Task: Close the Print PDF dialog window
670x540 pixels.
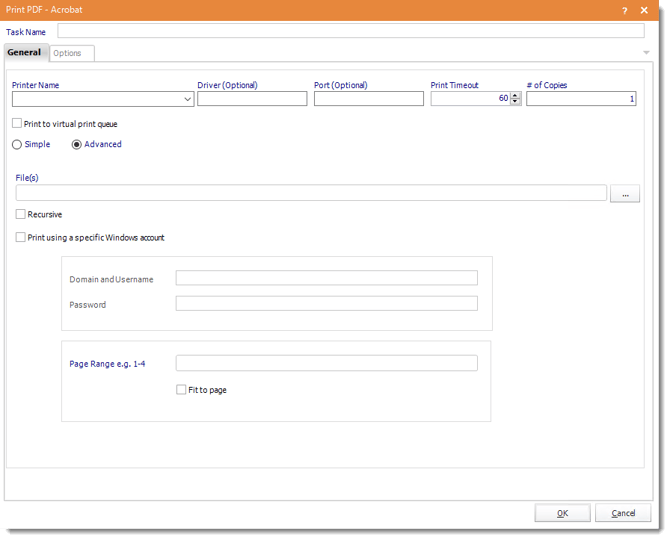Action: (644, 9)
